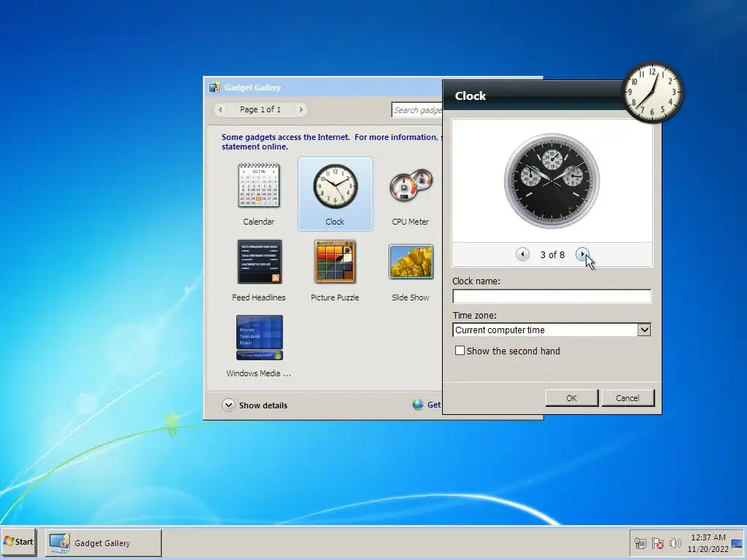The height and width of the screenshot is (560, 747).
Task: Click the '3 of 8' style counter text
Action: (552, 254)
